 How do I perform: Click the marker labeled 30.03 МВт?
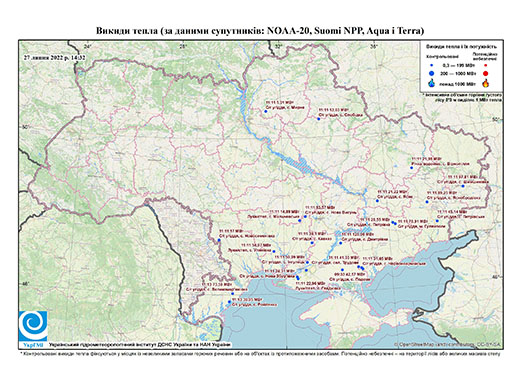(x=229, y=302)
